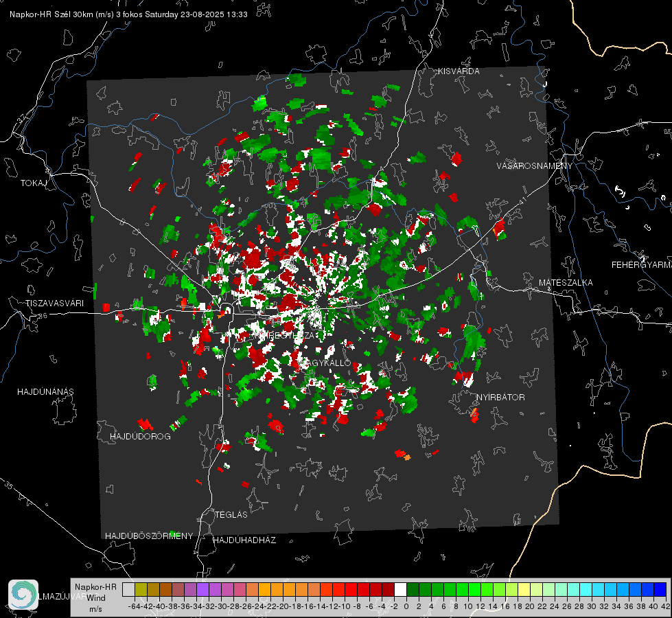
Task: Click the -30 value on the legend scale
Action: tap(221, 606)
